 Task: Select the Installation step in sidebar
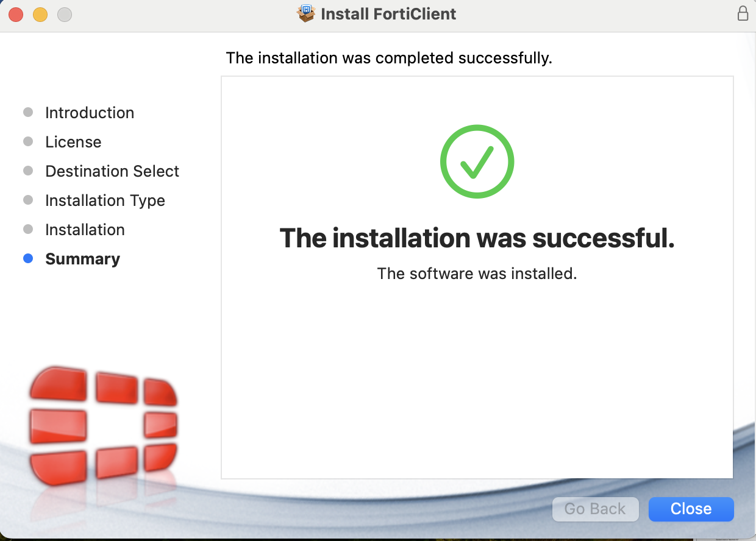pyautogui.click(x=85, y=230)
